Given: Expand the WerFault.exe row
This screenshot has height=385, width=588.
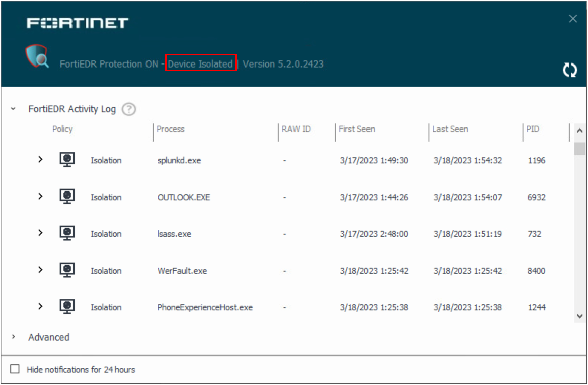Looking at the screenshot, I should click(x=40, y=270).
